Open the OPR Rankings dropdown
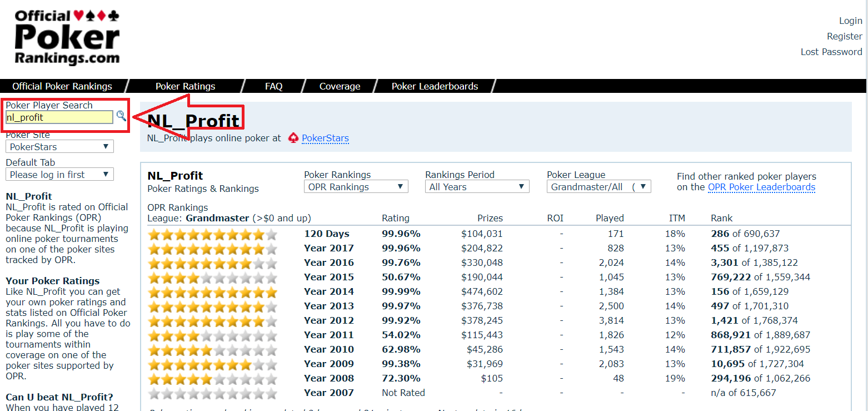The width and height of the screenshot is (868, 411). 356,186
